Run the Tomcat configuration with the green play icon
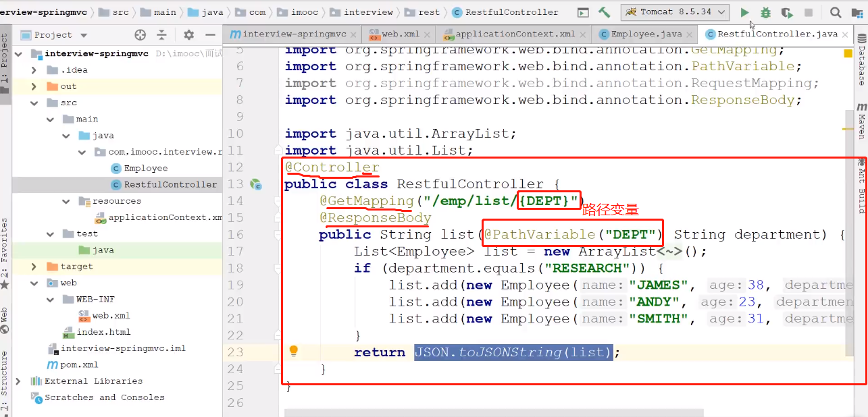Viewport: 868px width, 417px height. pos(744,12)
